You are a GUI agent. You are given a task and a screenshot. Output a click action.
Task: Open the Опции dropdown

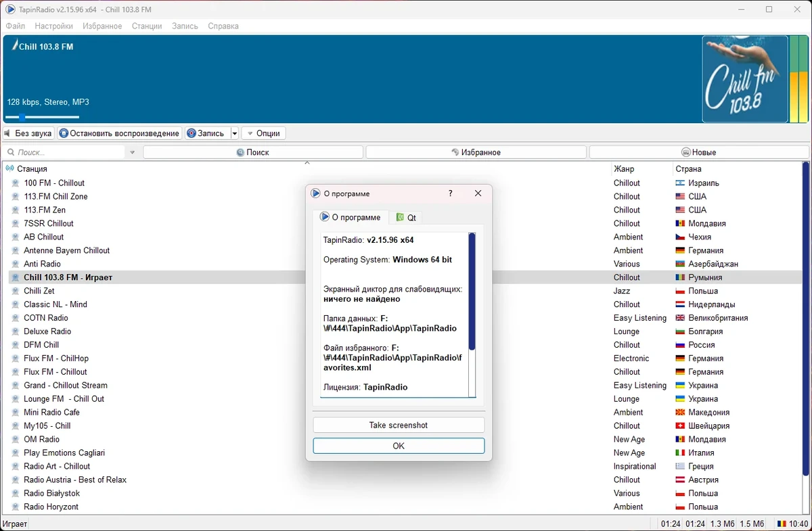[x=263, y=133]
